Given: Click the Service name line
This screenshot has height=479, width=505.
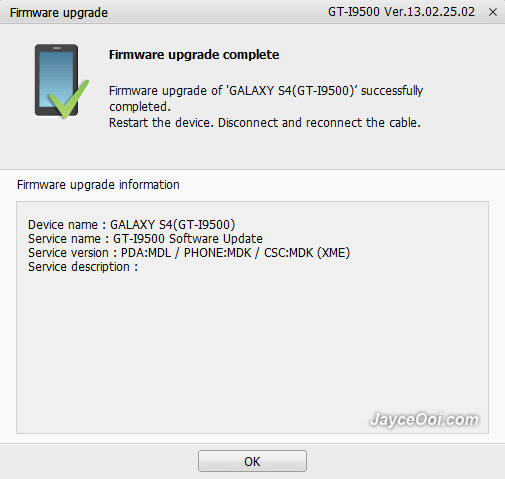Looking at the screenshot, I should click(145, 239).
